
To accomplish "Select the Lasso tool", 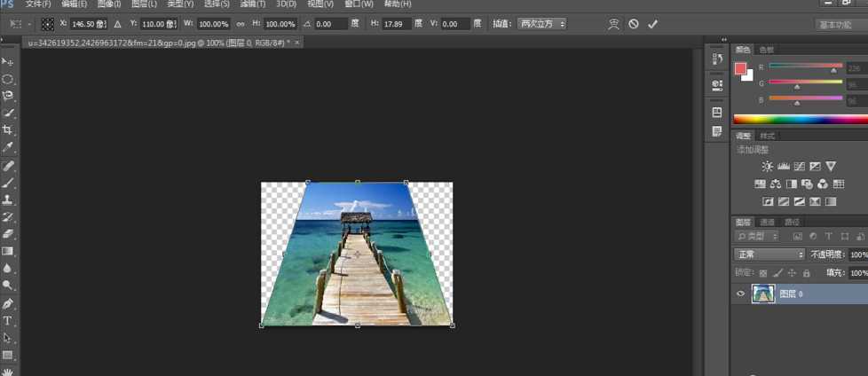I will coord(8,96).
